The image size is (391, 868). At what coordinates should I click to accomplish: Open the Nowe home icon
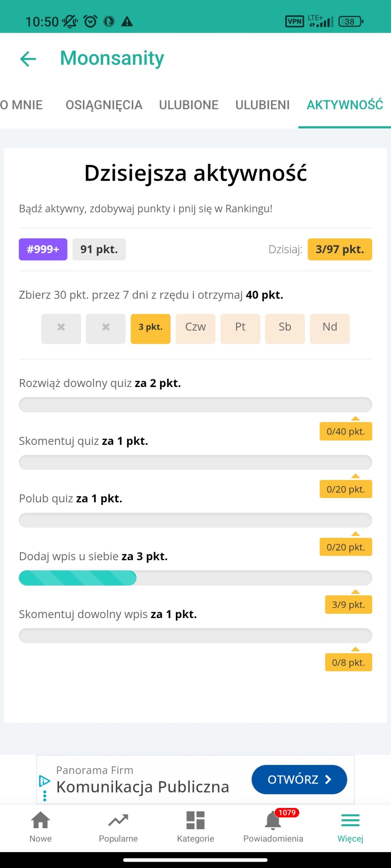[41, 820]
